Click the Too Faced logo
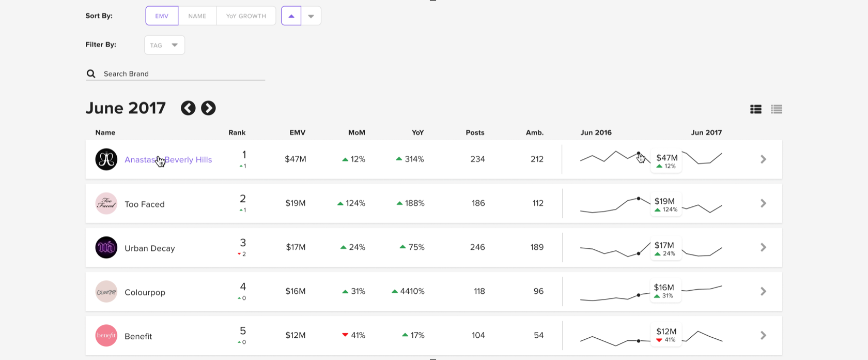 (x=106, y=203)
